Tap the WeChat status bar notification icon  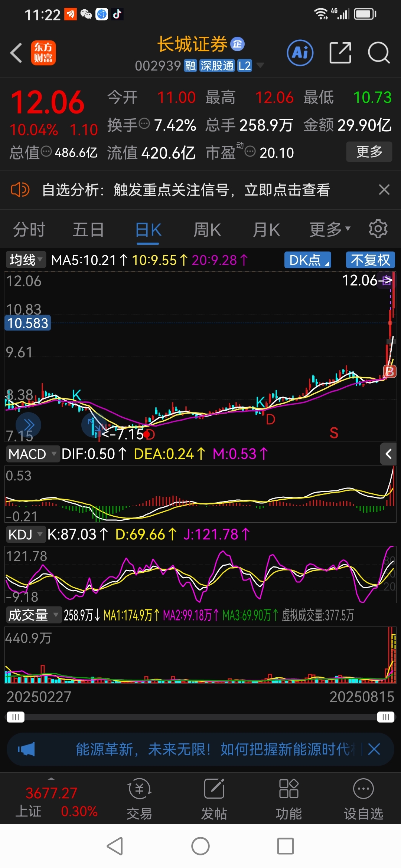click(86, 14)
